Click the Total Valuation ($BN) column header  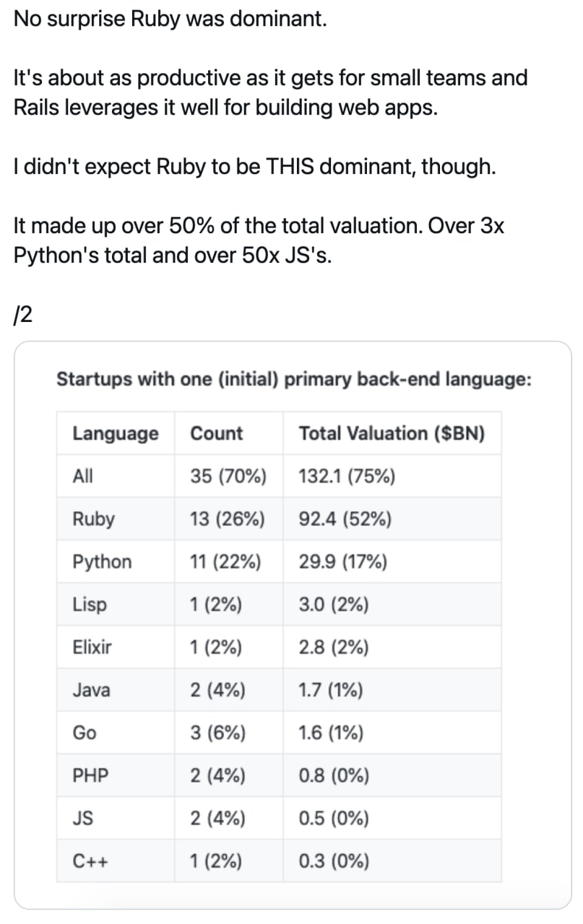(392, 434)
